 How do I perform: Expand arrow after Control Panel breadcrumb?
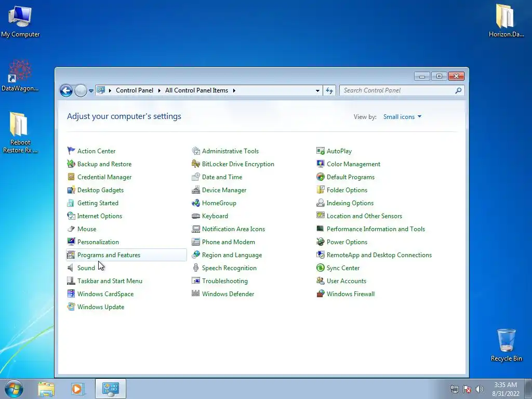(x=159, y=90)
